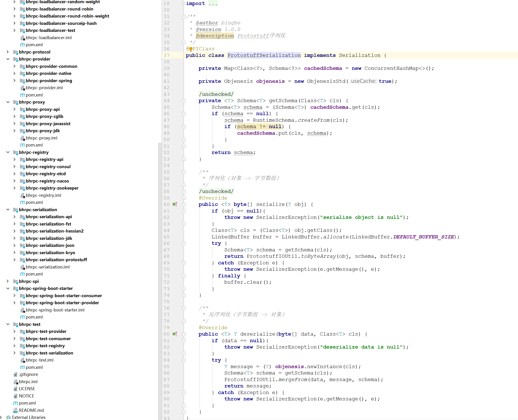Fold the try block in serialize

point(184,243)
